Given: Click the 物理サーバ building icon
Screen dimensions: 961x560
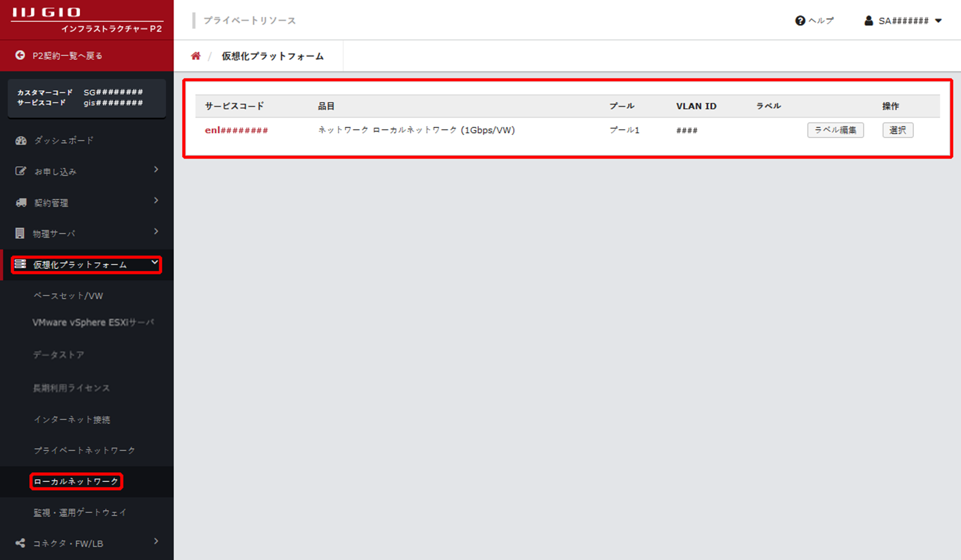Looking at the screenshot, I should click(x=20, y=233).
